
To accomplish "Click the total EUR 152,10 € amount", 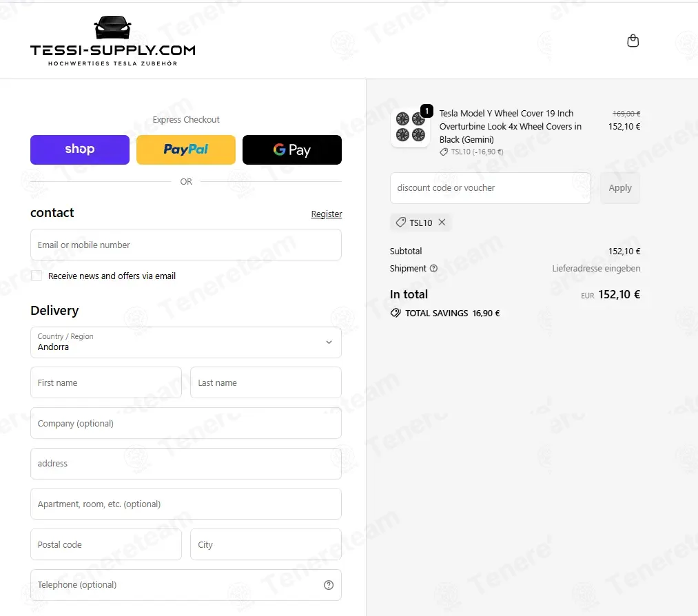I will [610, 295].
